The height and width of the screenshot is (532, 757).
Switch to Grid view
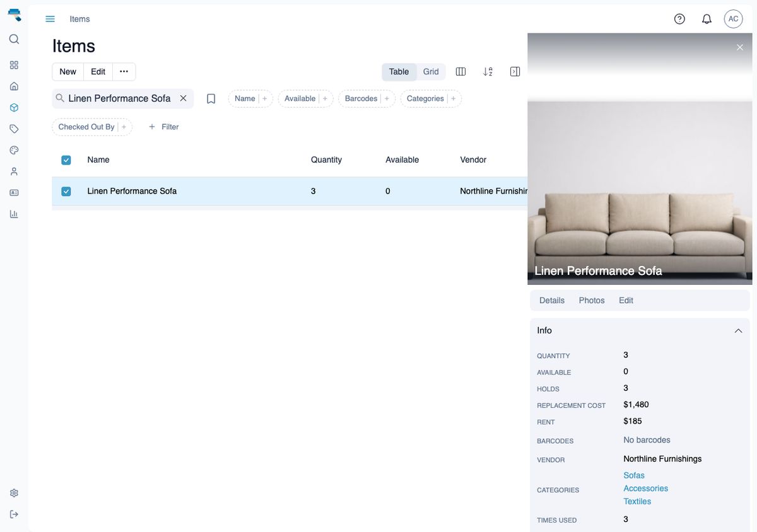[x=431, y=72]
